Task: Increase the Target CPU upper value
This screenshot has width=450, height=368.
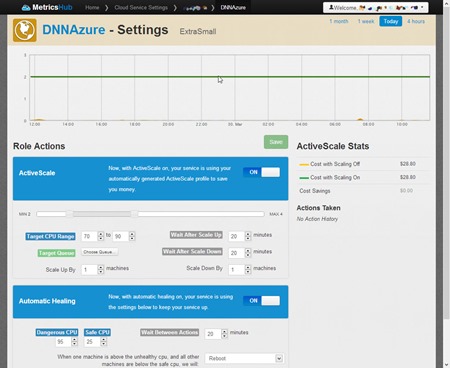Action: 132,234
